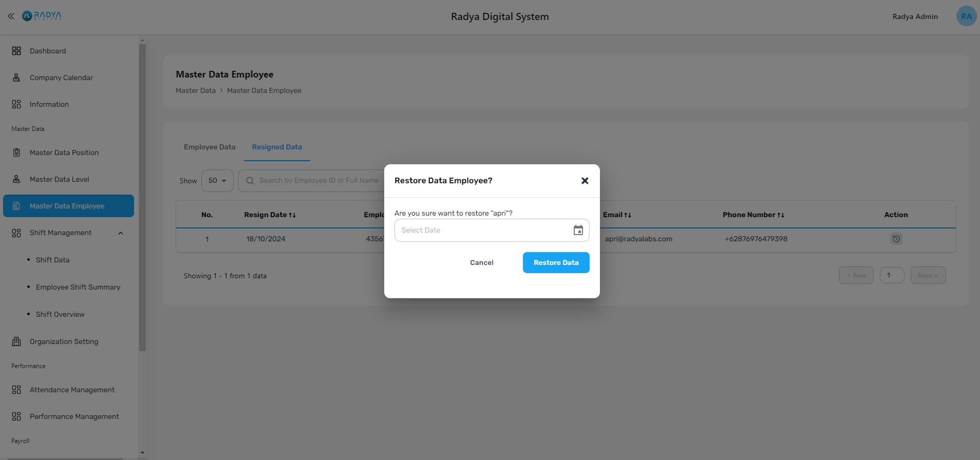This screenshot has height=460, width=980.
Task: Click sidebar scroll down arrow
Action: 142,453
